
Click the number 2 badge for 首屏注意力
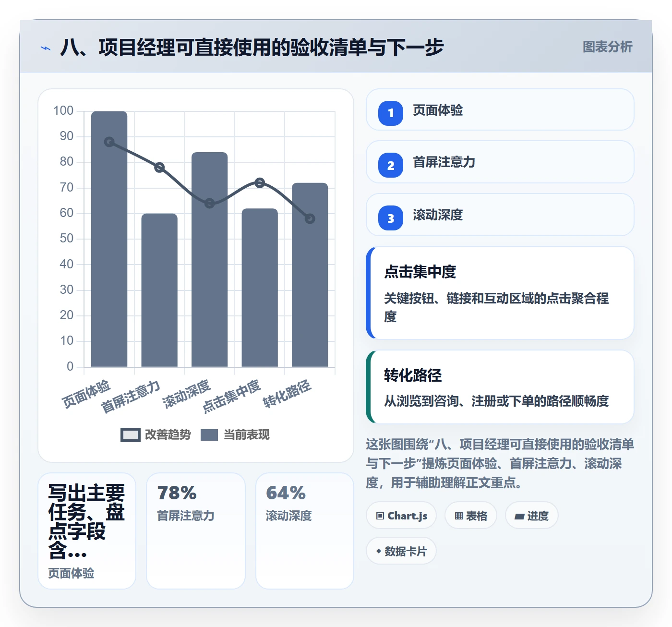pyautogui.click(x=391, y=166)
